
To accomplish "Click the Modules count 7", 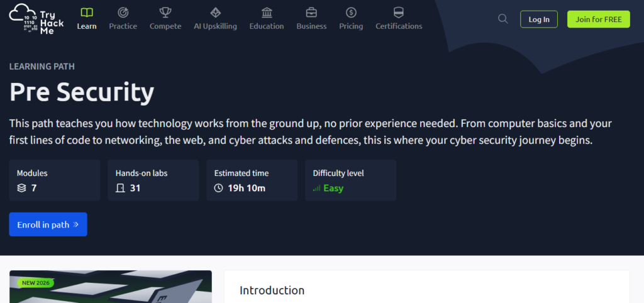I will pyautogui.click(x=34, y=189).
